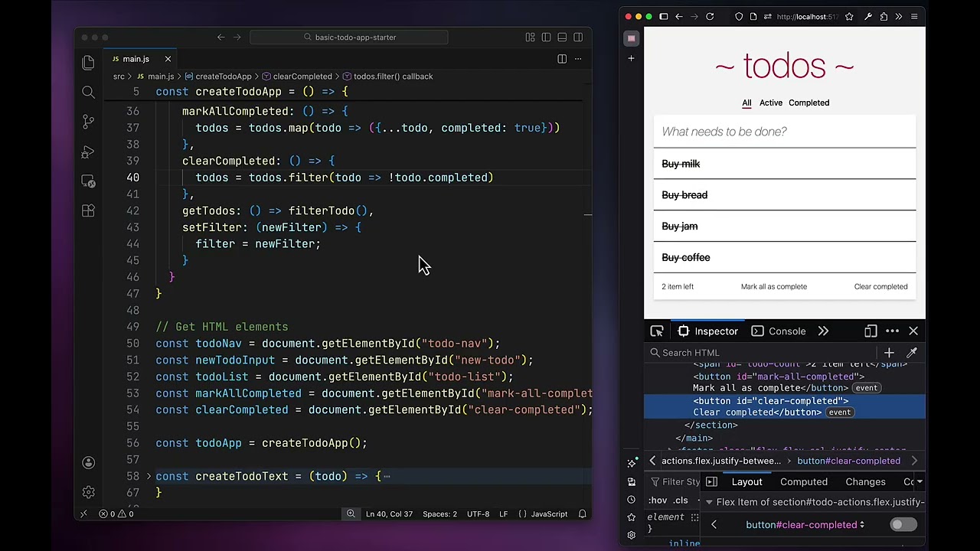Open the browser developer tools wrench

(867, 17)
